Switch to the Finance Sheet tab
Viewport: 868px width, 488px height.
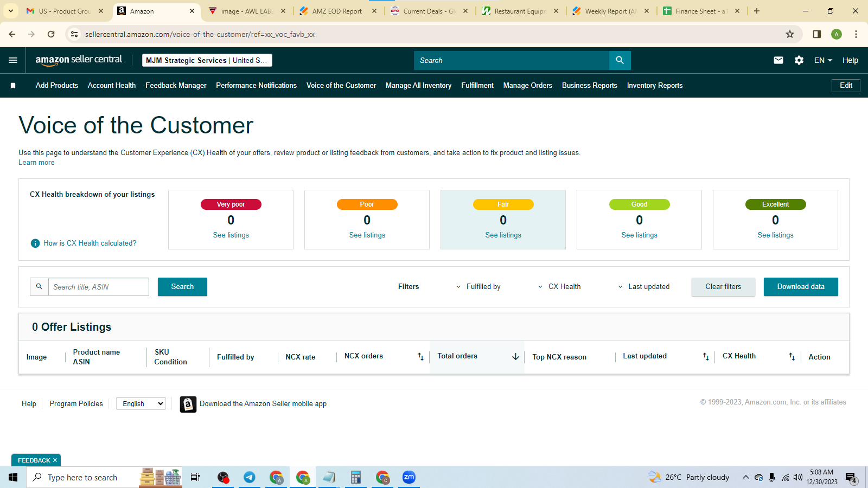tap(701, 11)
